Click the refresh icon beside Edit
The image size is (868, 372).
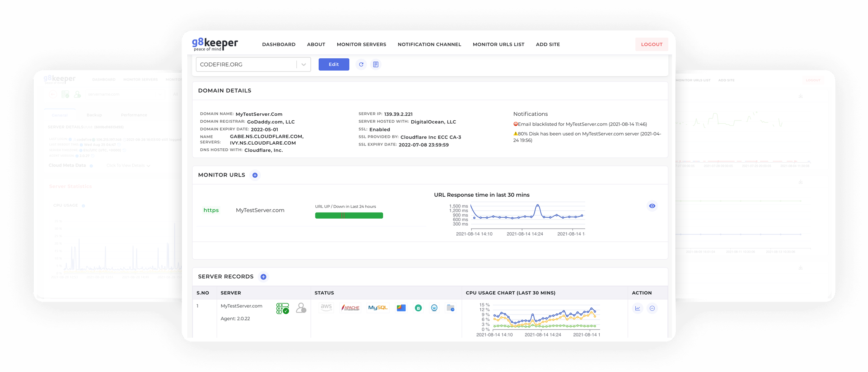(x=361, y=64)
